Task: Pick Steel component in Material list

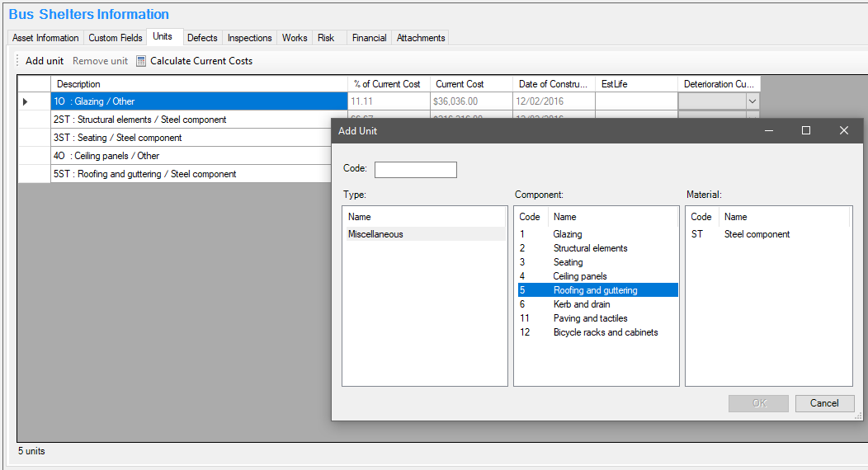Action: tap(757, 234)
